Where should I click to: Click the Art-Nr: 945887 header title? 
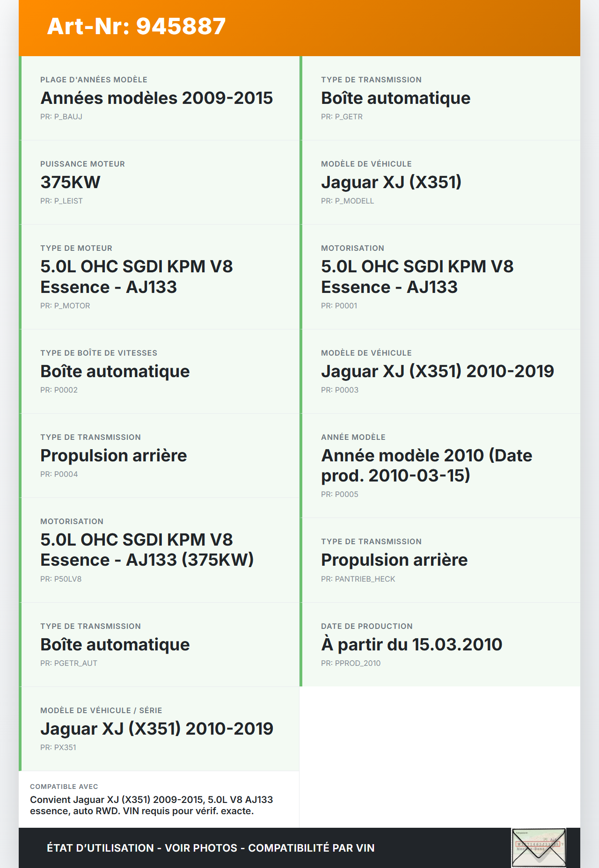[136, 26]
